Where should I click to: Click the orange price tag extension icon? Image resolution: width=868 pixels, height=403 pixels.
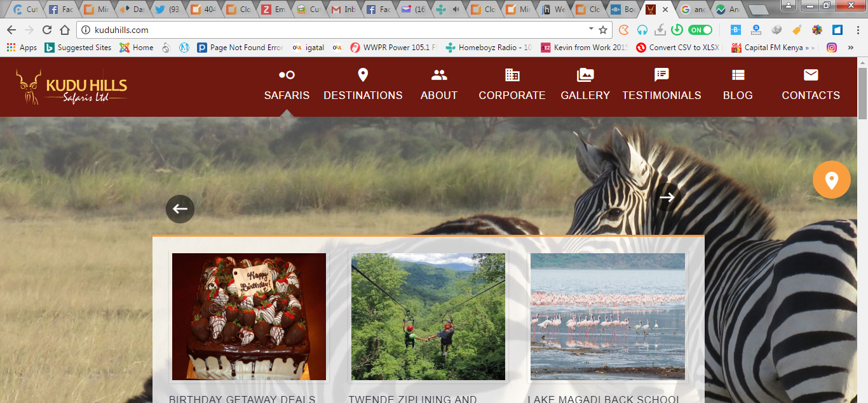[x=797, y=30]
